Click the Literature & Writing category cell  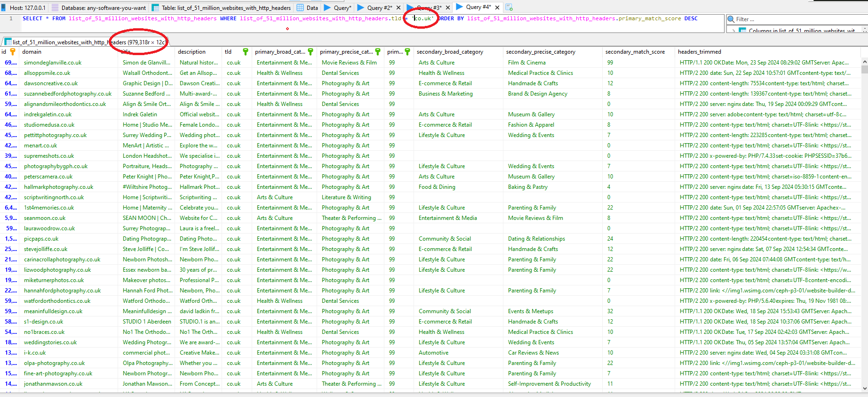click(351, 197)
